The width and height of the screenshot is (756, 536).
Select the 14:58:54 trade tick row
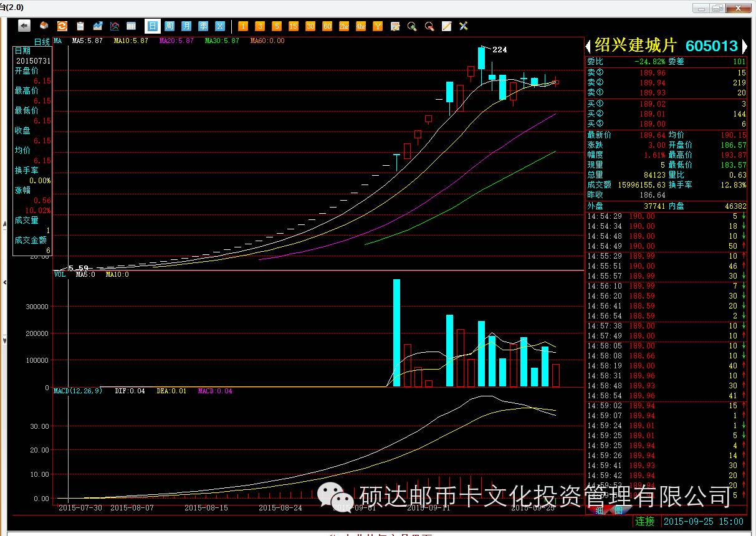pos(666,396)
